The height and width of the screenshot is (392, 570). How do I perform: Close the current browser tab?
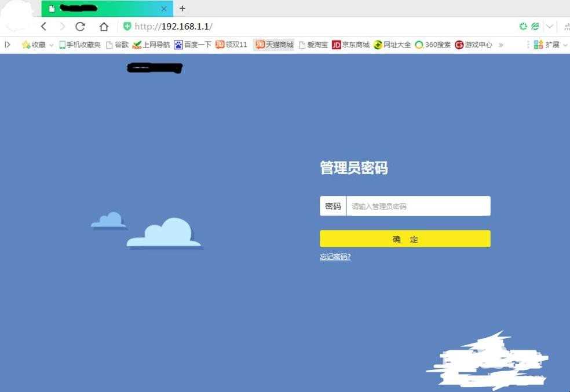(x=164, y=9)
